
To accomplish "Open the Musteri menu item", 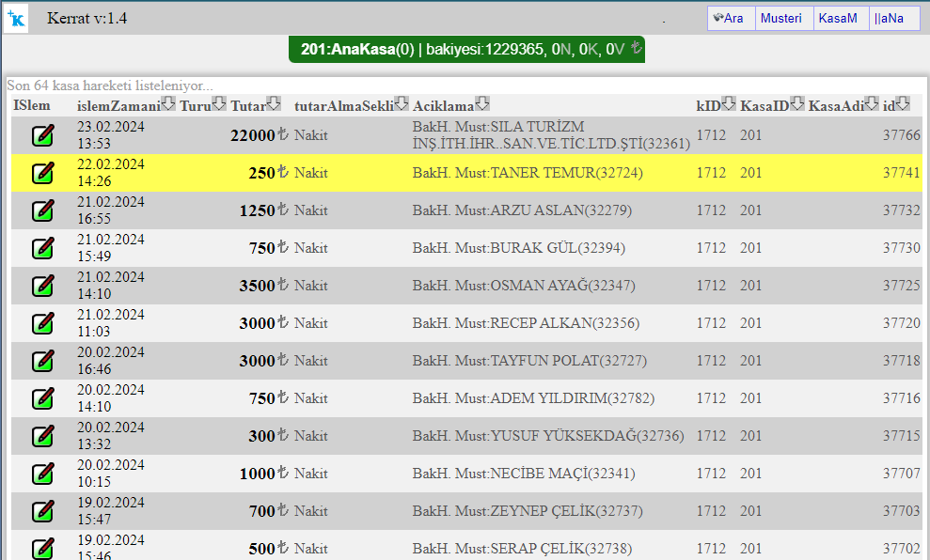I will [784, 19].
